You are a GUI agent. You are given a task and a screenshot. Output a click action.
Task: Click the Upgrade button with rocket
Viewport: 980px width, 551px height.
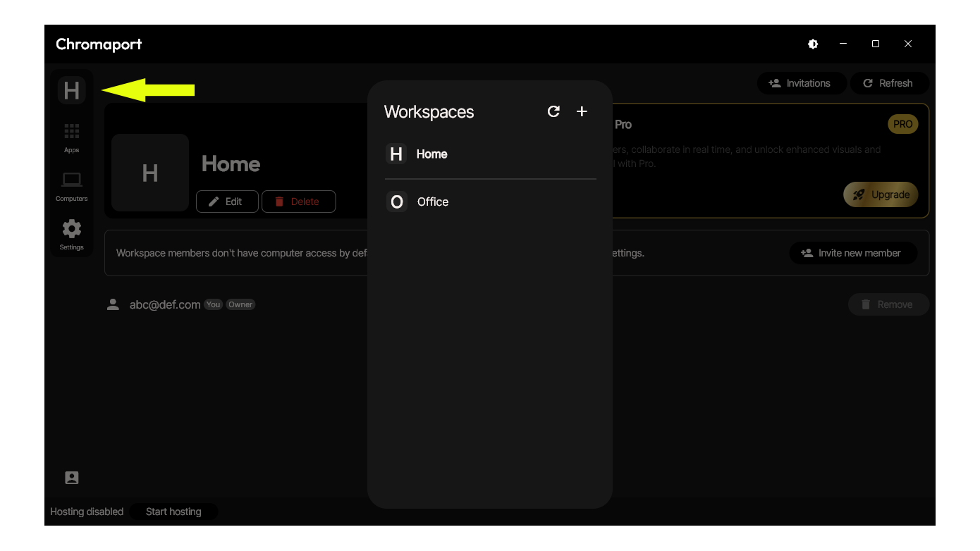tap(881, 194)
